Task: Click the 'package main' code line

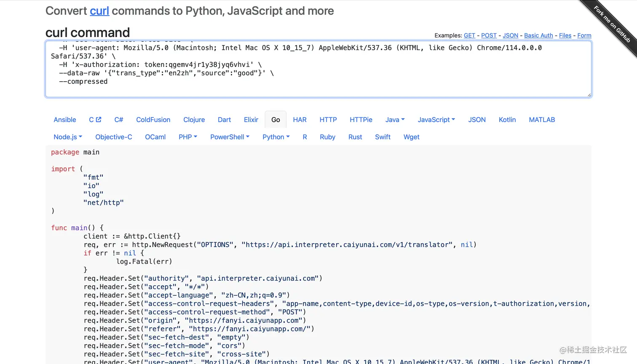Action: (75, 152)
